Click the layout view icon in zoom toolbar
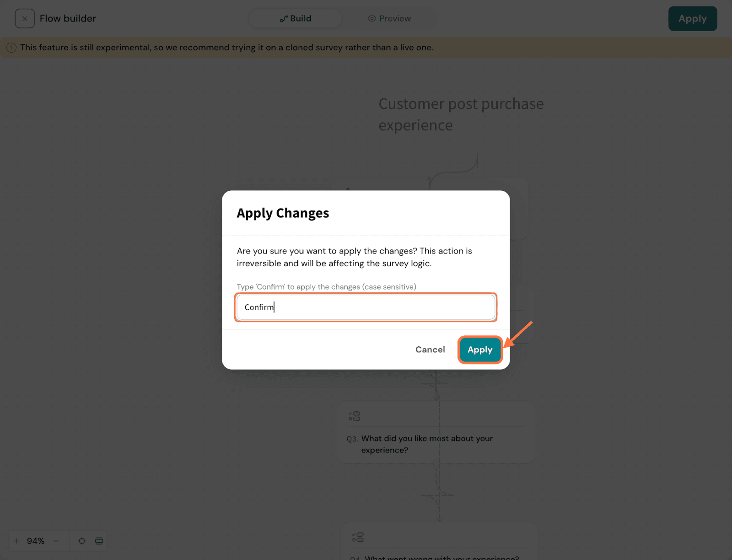732x560 pixels. [99, 541]
